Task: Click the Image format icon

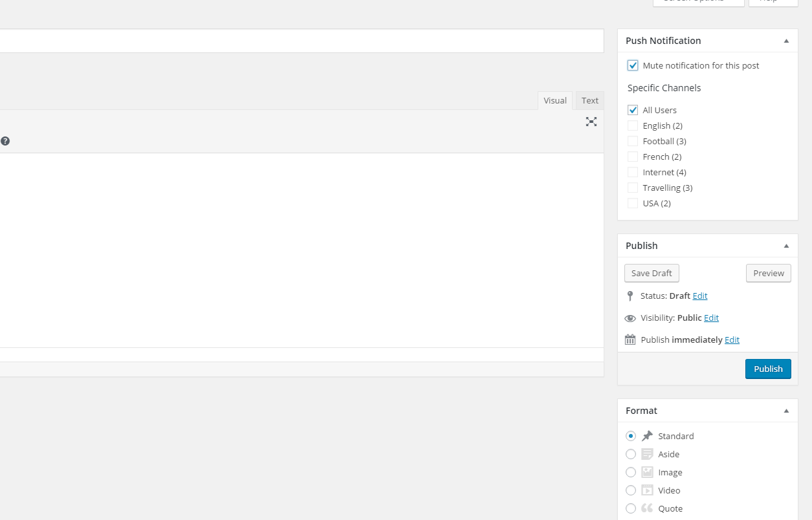Action: click(x=647, y=472)
